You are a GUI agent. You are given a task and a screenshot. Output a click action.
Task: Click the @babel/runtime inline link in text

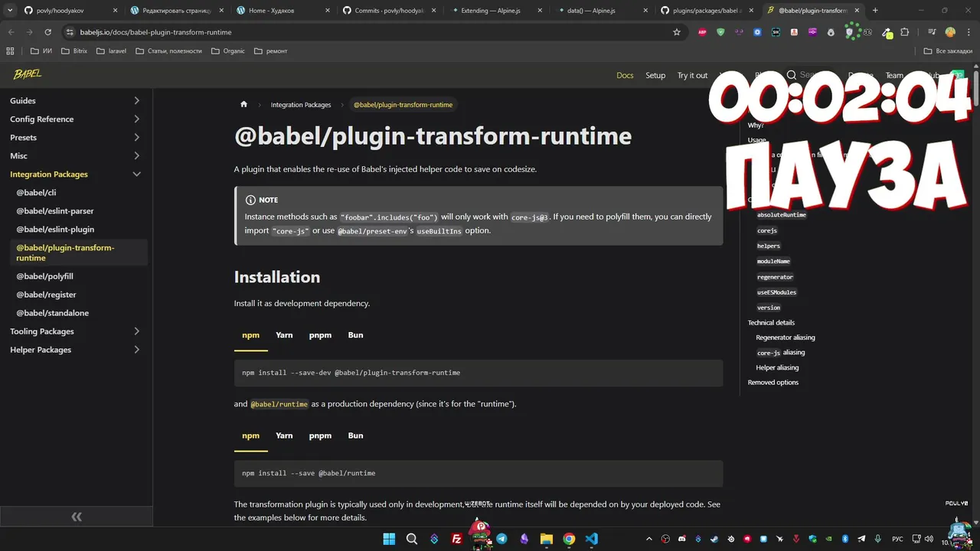point(279,404)
